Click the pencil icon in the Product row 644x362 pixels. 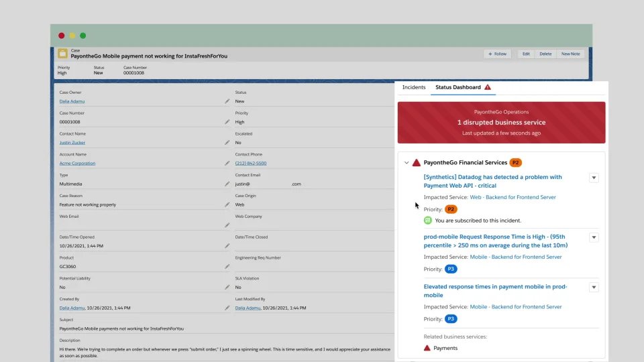(x=227, y=267)
